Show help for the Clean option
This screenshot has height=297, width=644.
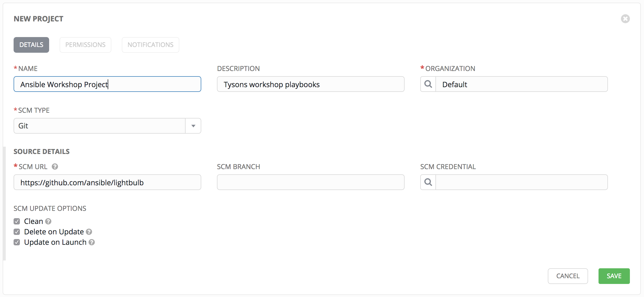48,221
